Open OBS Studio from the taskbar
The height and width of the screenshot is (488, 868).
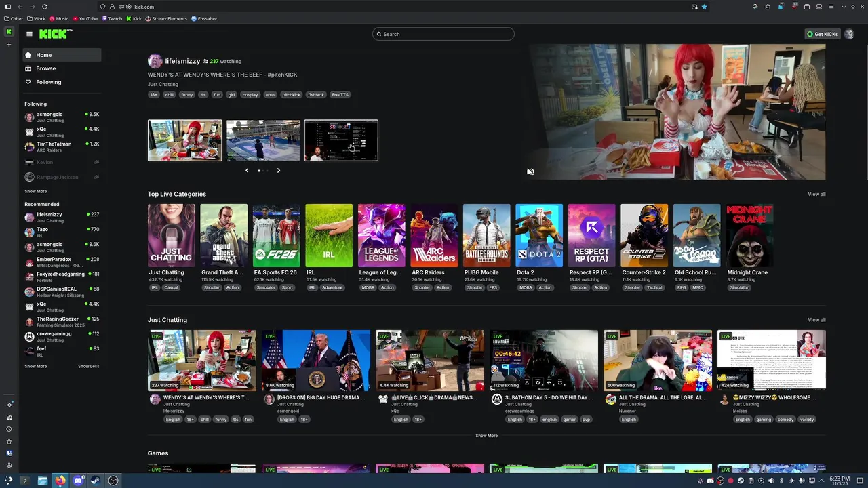tap(113, 481)
